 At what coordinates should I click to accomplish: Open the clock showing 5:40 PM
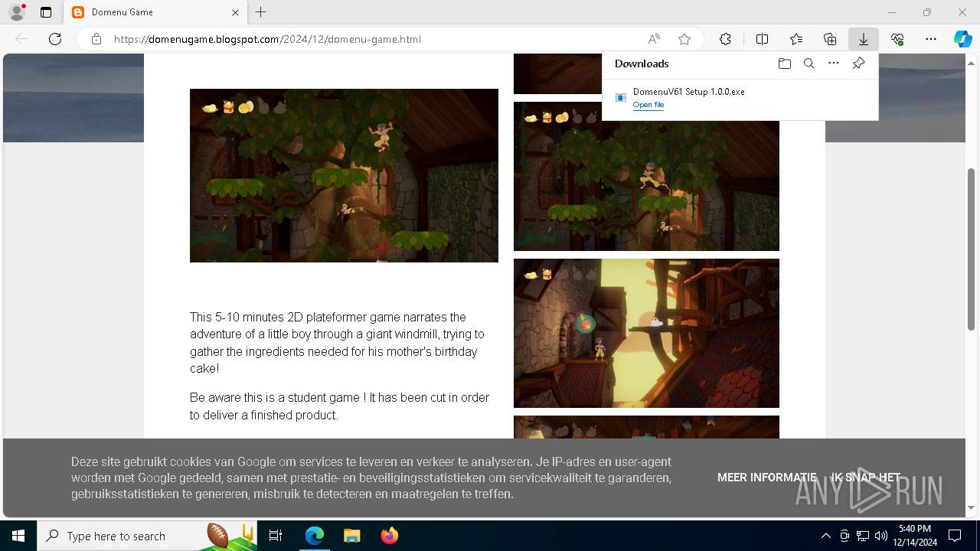914,536
